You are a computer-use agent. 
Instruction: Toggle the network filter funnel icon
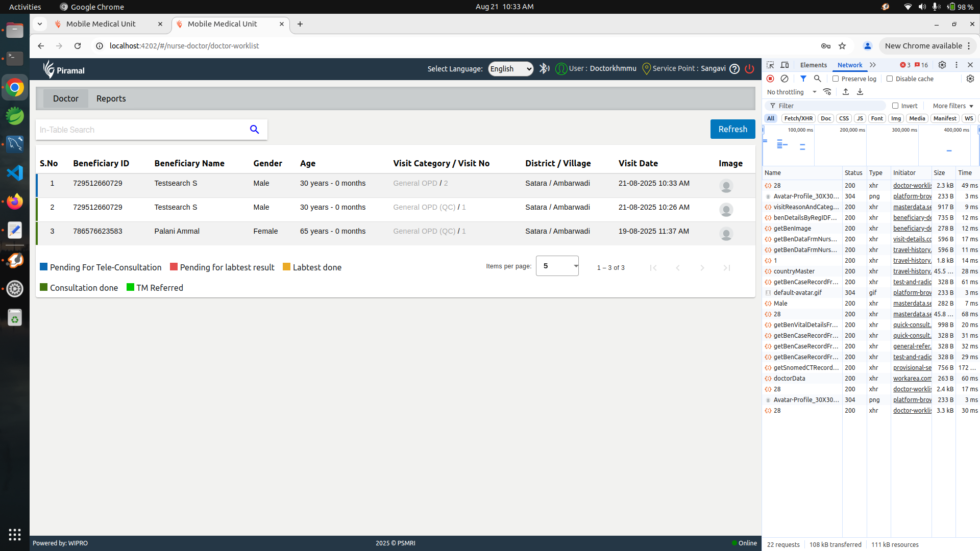tap(803, 79)
